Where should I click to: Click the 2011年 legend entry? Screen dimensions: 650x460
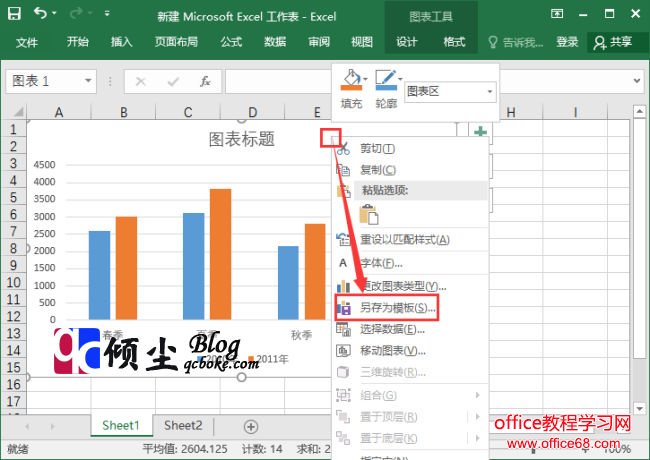click(x=268, y=359)
